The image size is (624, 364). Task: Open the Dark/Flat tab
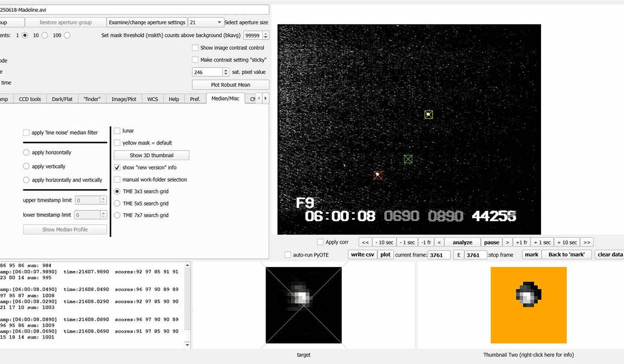(61, 99)
